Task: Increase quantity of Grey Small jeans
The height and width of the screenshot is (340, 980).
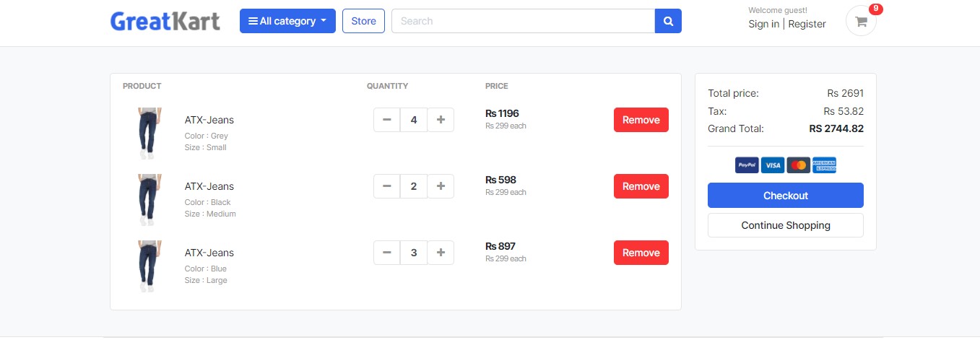Action: (441, 120)
